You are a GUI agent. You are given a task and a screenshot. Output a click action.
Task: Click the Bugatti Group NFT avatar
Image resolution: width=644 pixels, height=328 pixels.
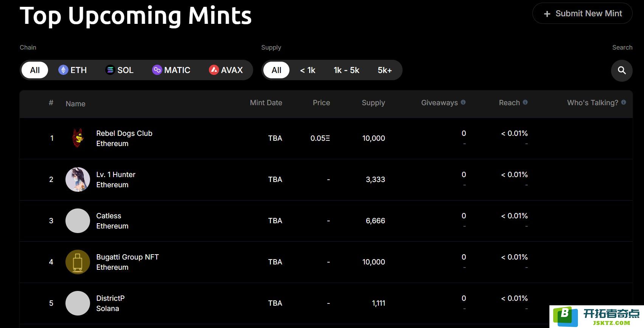click(x=78, y=262)
